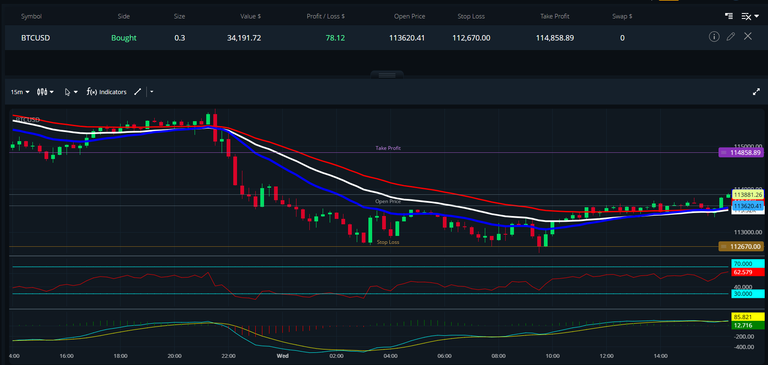Click the Open Price line label on chart
Screen dimensions: 768x365
pos(388,201)
